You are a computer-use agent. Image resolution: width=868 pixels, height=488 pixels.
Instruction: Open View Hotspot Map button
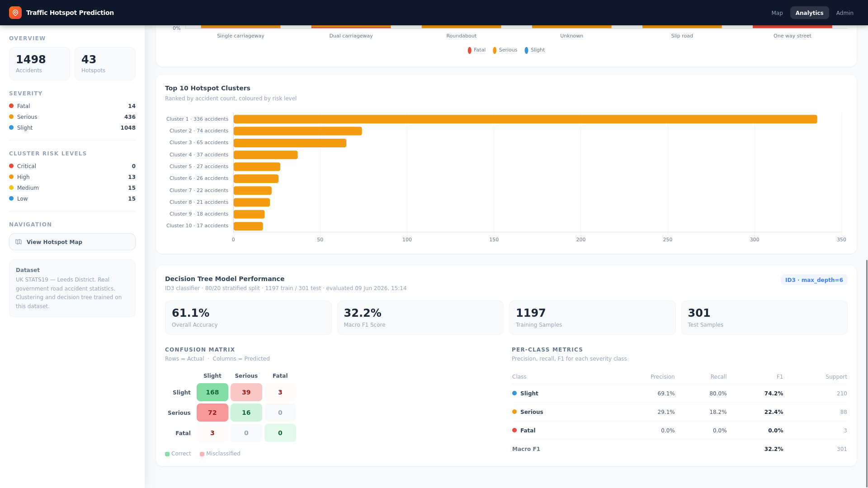coord(72,242)
